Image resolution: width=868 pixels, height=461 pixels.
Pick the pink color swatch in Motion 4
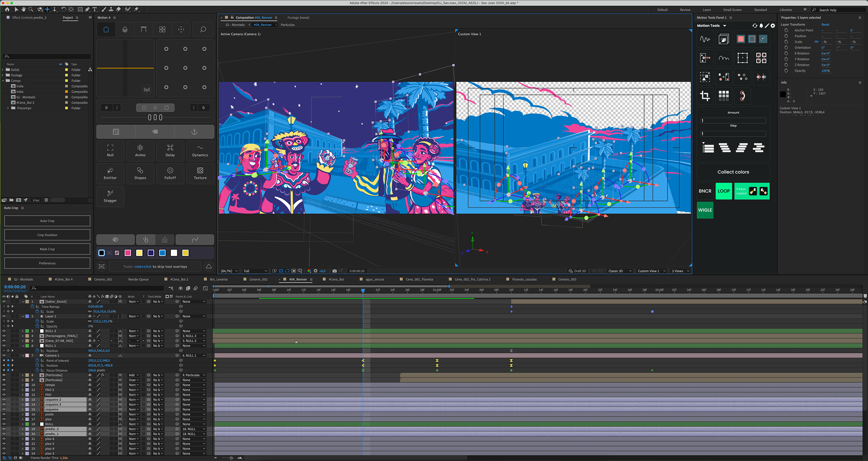coord(128,253)
